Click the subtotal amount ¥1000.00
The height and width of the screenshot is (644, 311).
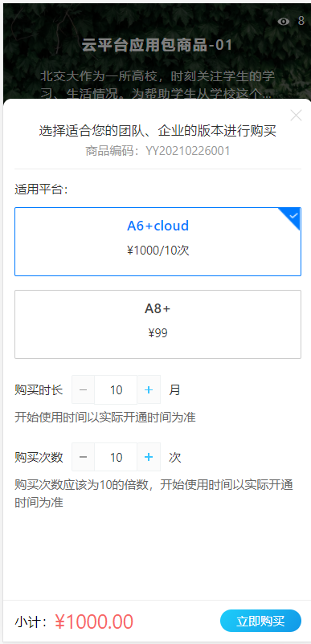point(94,622)
